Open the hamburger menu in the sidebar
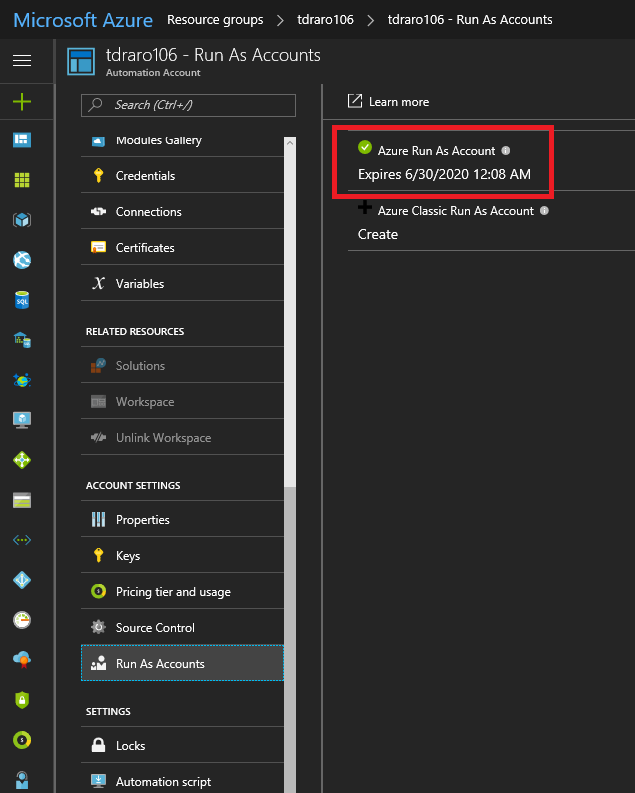 click(22, 61)
